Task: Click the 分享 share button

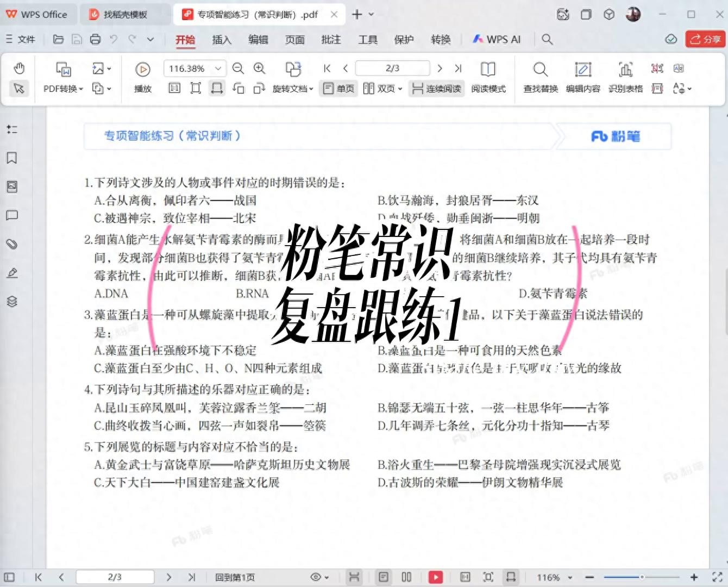Action: pyautogui.click(x=706, y=39)
